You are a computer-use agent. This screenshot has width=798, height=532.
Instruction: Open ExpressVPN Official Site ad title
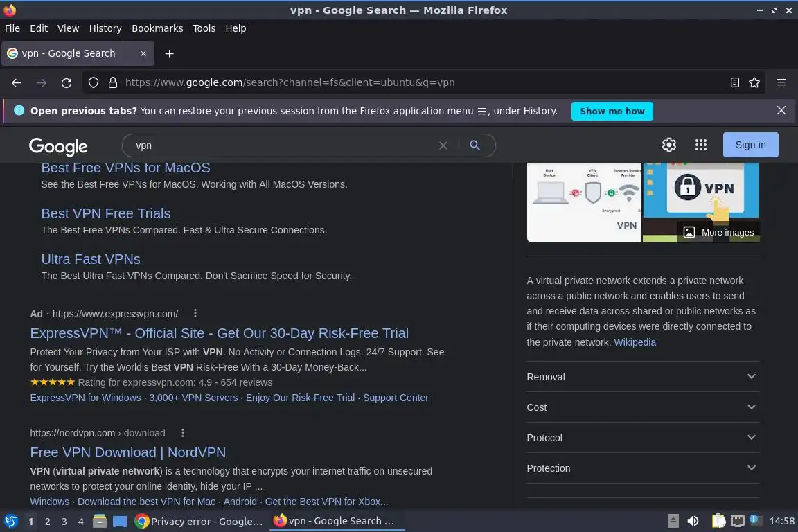[220, 333]
